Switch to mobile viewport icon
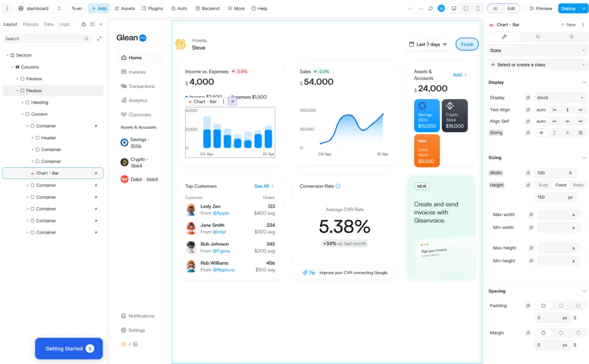Screen dimensions: 589x364 coord(478,8)
